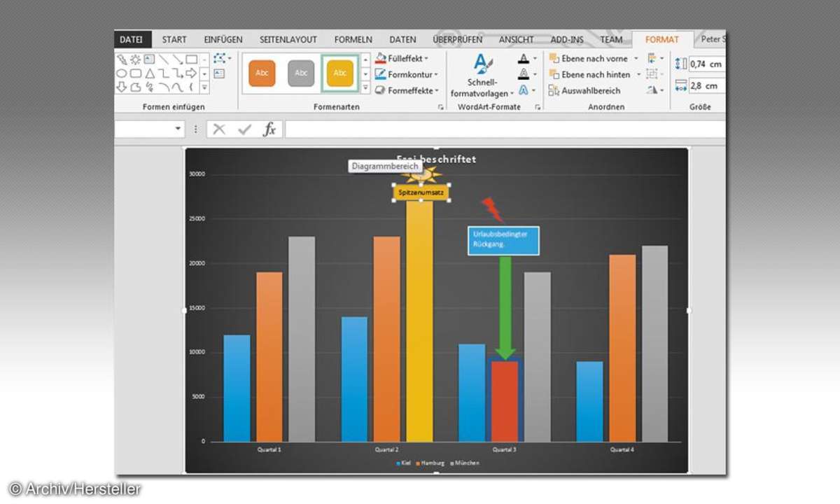Expand the shape styles gallery
The image size is (840, 504).
[x=365, y=87]
